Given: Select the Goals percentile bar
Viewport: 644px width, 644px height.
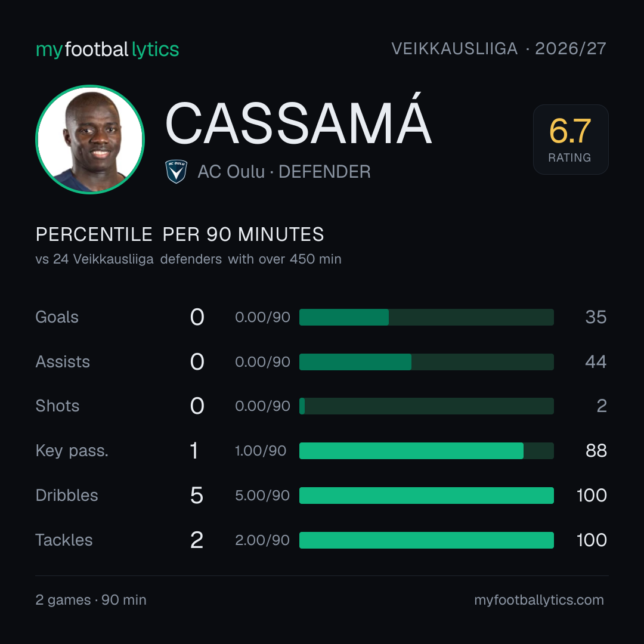Looking at the screenshot, I should [x=426, y=317].
